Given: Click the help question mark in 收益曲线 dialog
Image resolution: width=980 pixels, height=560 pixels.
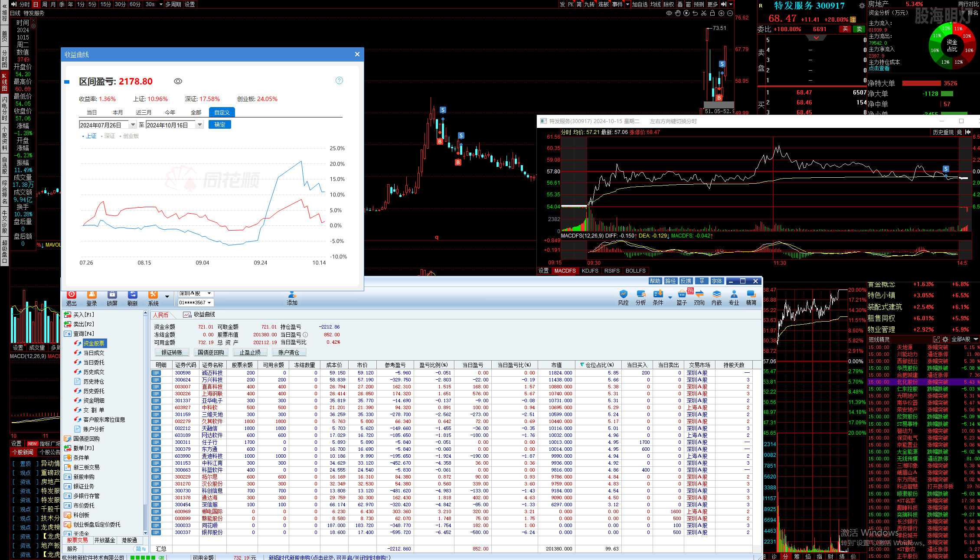Looking at the screenshot, I should click(x=339, y=81).
